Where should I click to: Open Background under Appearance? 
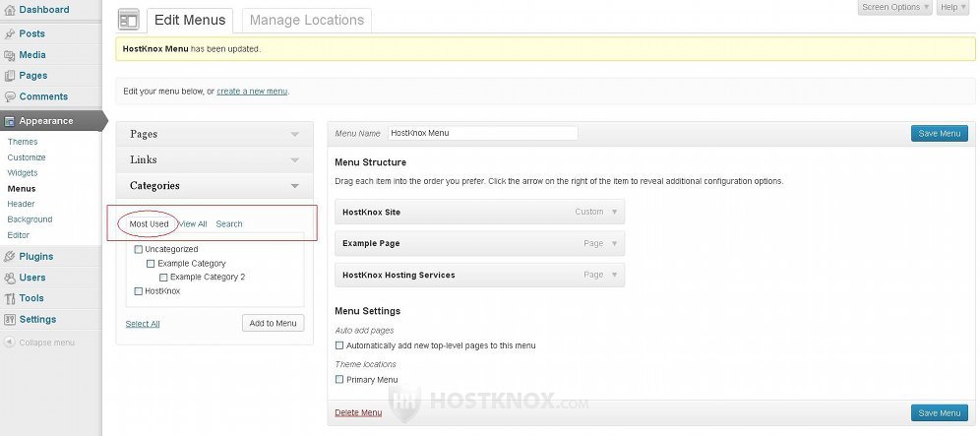30,219
